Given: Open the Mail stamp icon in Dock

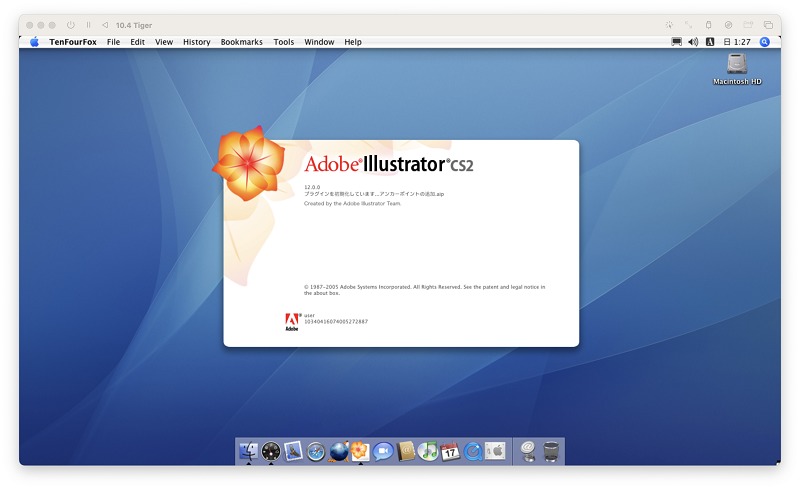Looking at the screenshot, I should click(x=293, y=451).
